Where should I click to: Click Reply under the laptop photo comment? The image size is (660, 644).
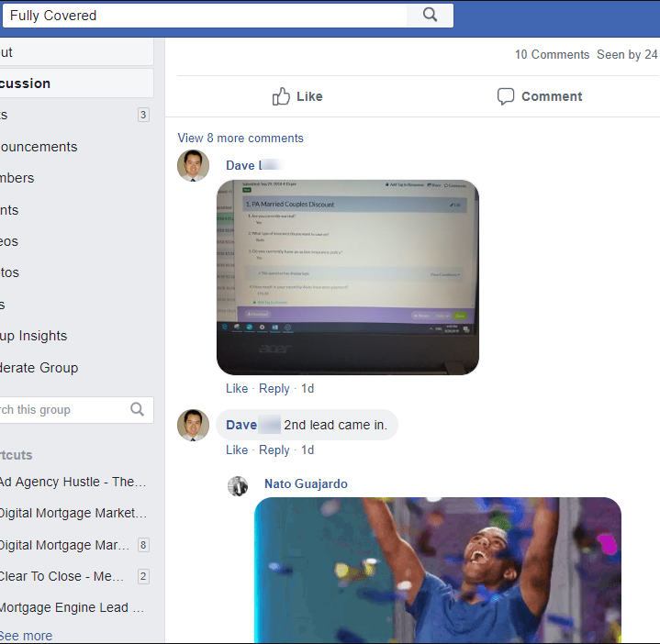(x=274, y=388)
